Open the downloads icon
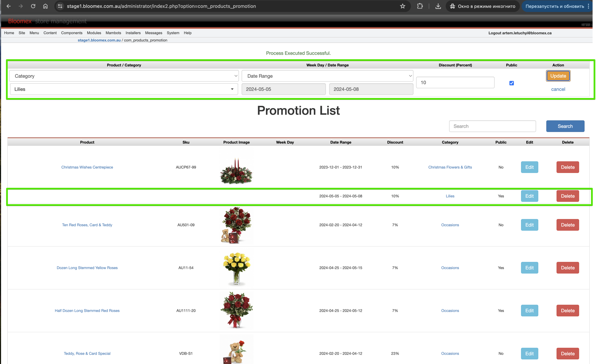Image resolution: width=596 pixels, height=364 pixels. [x=438, y=6]
